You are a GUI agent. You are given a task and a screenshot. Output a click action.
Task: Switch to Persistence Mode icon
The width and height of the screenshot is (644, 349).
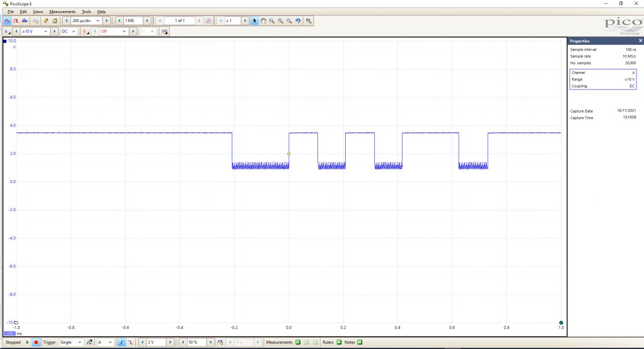[16, 21]
